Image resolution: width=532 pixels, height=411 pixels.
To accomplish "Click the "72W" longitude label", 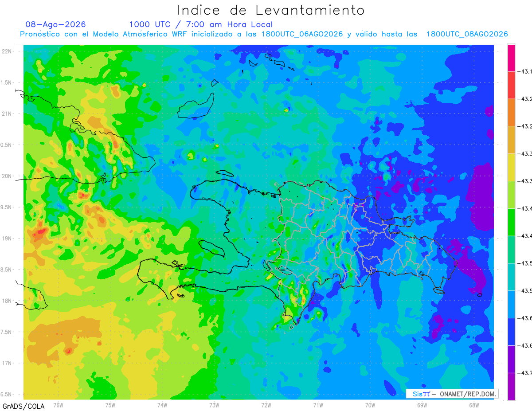I will [x=266, y=405].
